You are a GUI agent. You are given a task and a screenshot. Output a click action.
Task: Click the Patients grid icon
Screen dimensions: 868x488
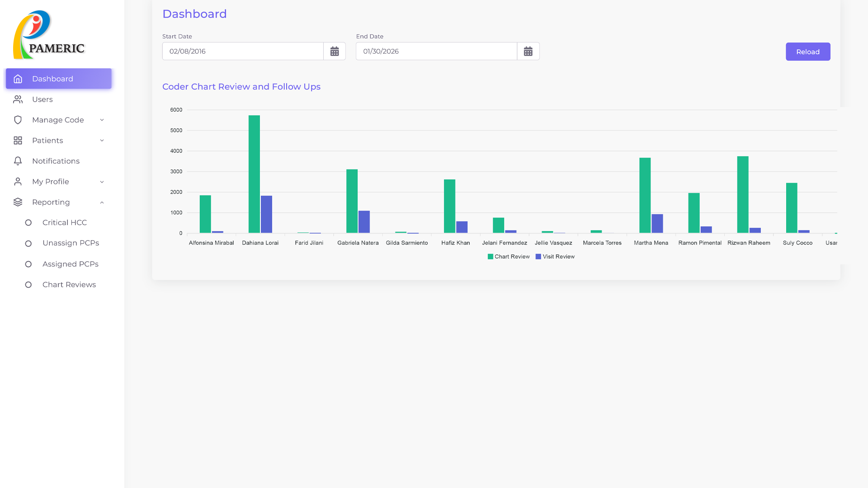pyautogui.click(x=18, y=141)
